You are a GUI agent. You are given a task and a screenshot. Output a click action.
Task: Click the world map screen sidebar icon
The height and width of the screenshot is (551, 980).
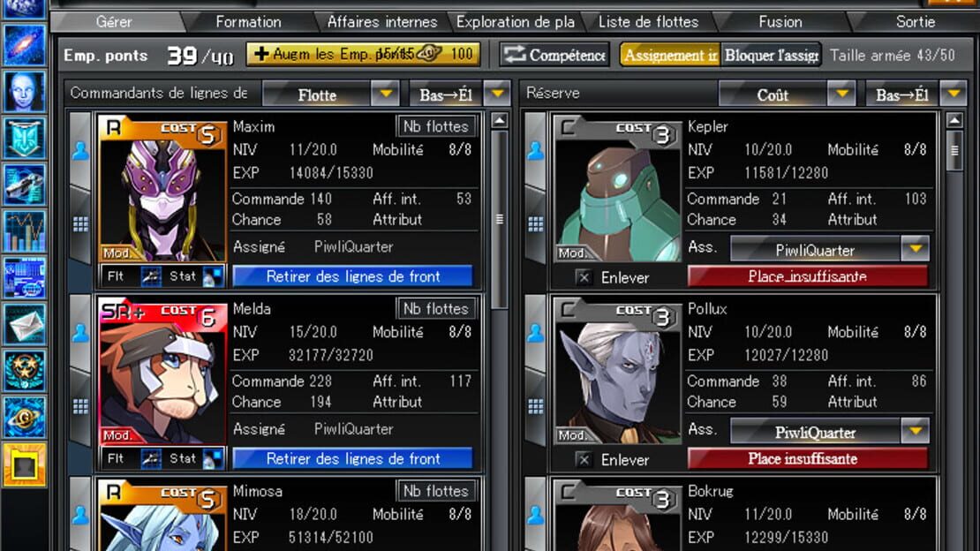pyautogui.click(x=25, y=277)
